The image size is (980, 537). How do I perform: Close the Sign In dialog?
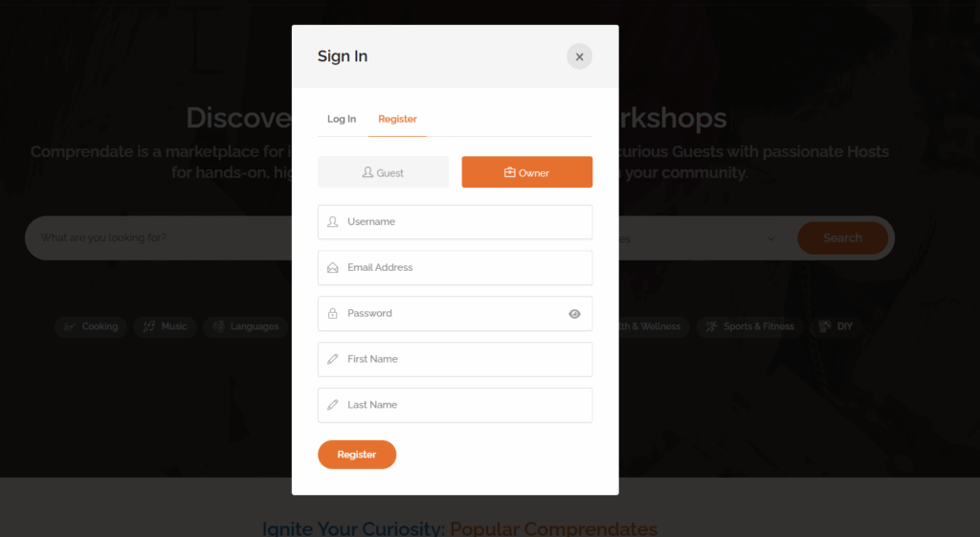tap(579, 56)
